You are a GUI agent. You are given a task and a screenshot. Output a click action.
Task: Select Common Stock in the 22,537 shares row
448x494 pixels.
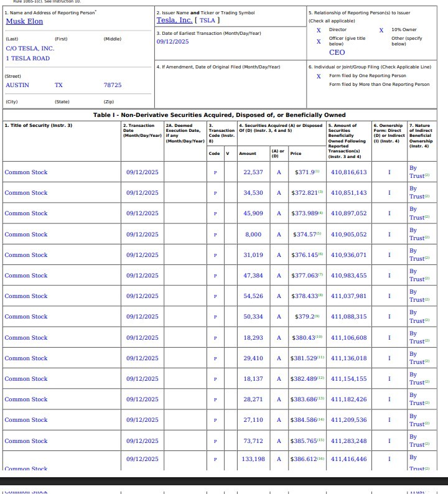(x=26, y=172)
